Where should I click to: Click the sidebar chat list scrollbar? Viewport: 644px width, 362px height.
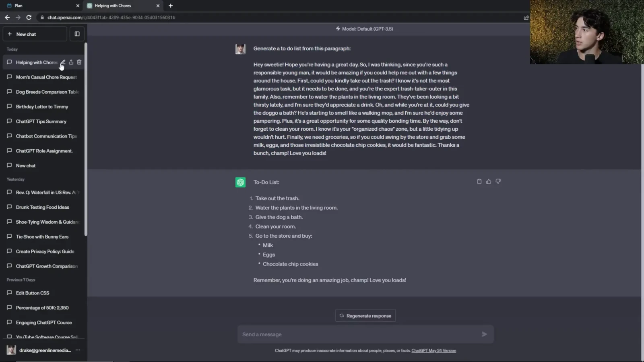pyautogui.click(x=86, y=139)
